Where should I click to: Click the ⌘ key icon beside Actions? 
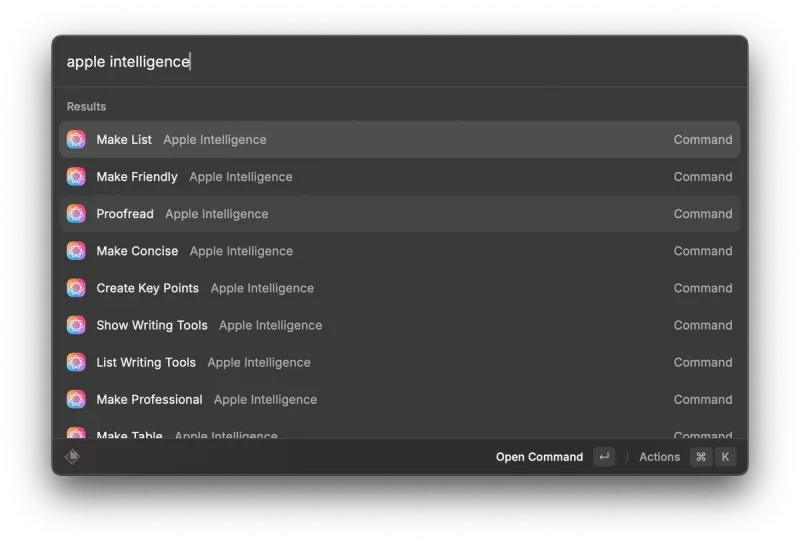[x=701, y=457]
